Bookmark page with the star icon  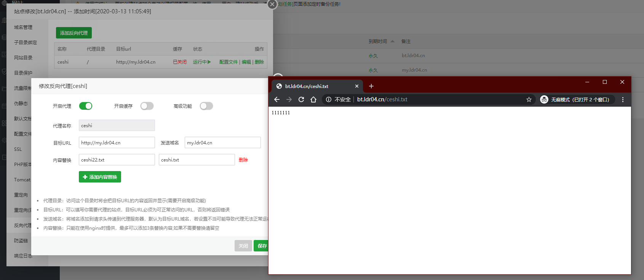[529, 99]
